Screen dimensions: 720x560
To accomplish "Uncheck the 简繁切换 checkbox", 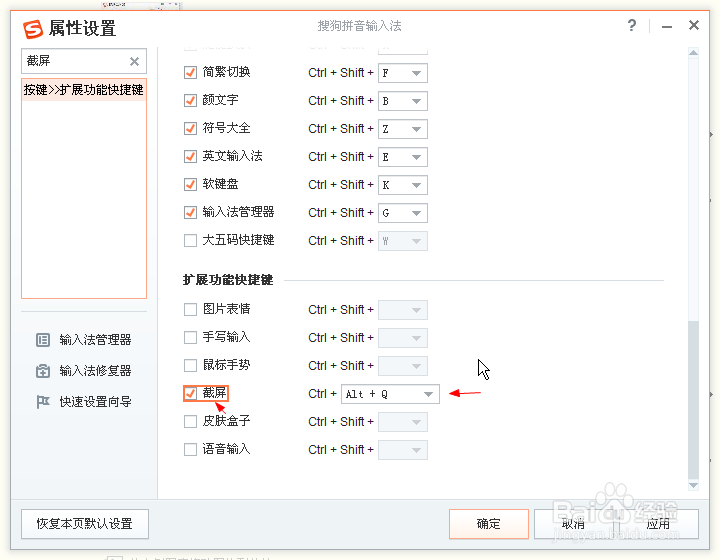I will tap(190, 73).
